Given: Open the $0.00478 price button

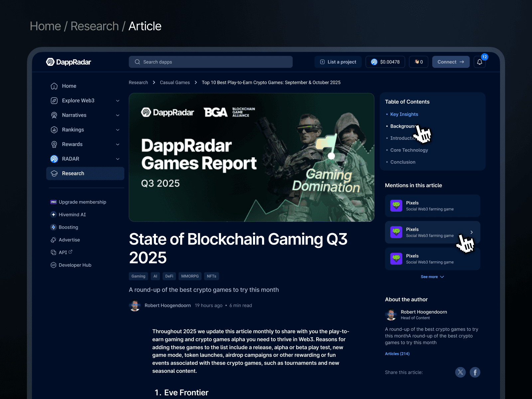Looking at the screenshot, I should (385, 62).
